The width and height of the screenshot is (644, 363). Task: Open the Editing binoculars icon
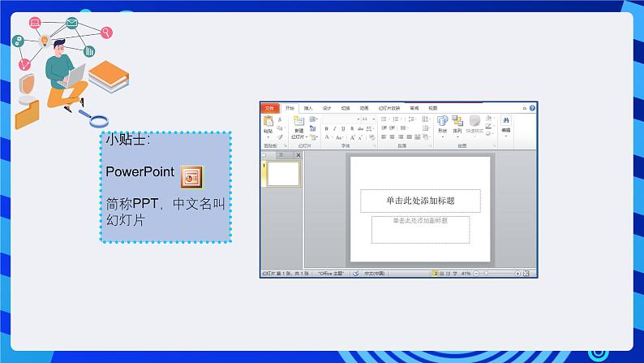pos(506,120)
